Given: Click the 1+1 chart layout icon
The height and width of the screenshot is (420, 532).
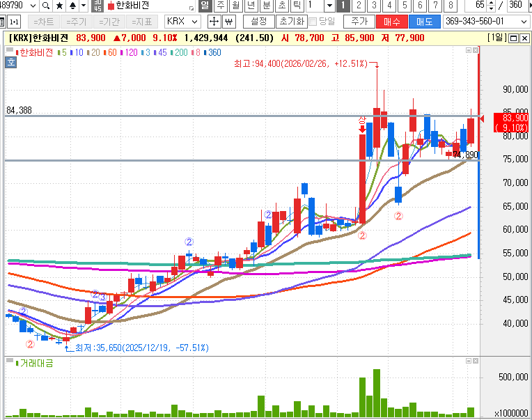Looking at the screenshot, I should tap(14, 22).
